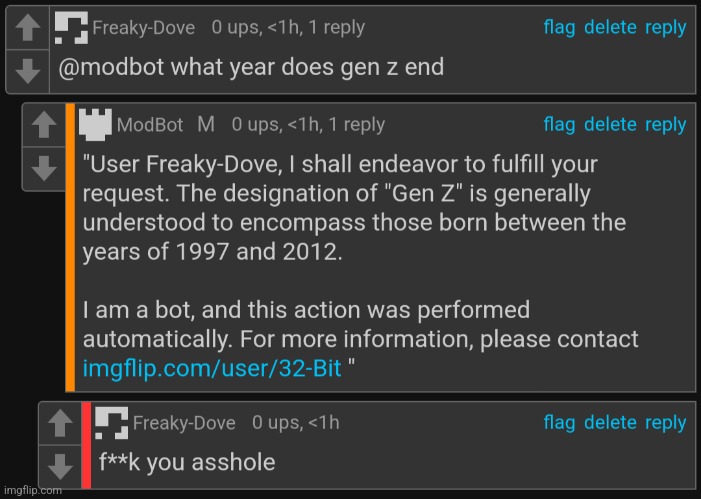This screenshot has height=499, width=701.
Task: Flag the 'f**k you asshole' comment
Action: tap(559, 423)
